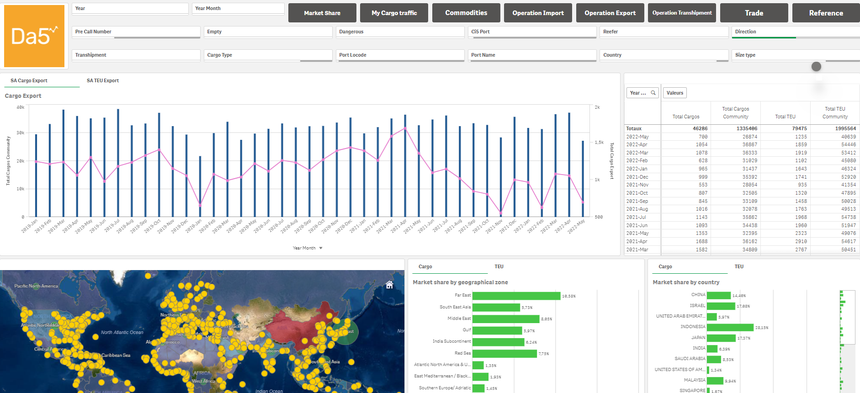Click the Cargo Export chart title
Viewport: 860px width, 393px height.
23,96
